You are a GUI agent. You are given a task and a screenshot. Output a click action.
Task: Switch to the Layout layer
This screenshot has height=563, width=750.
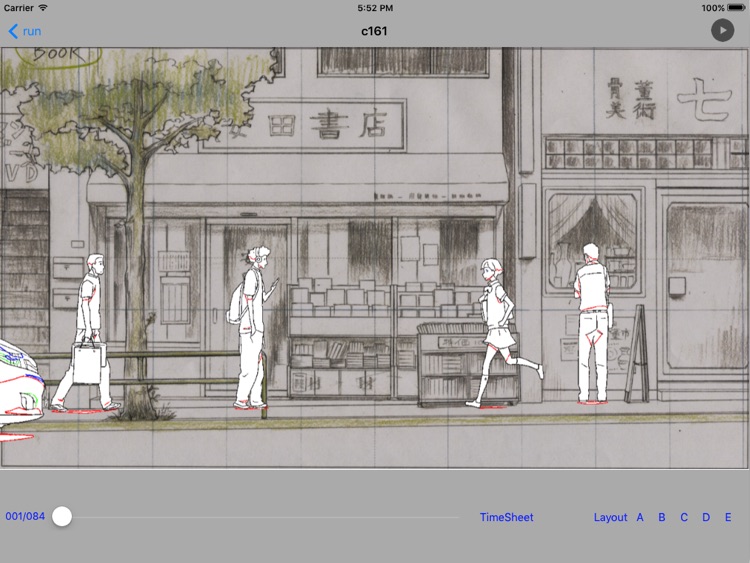[x=610, y=517]
